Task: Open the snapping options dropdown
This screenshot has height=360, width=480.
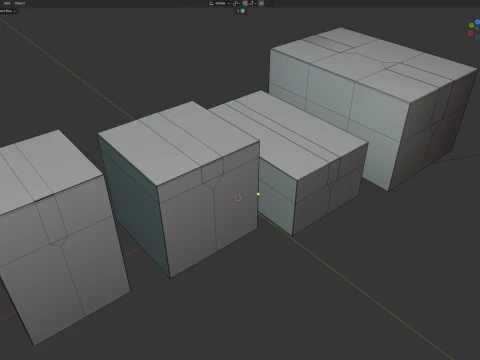Action: click(x=252, y=3)
